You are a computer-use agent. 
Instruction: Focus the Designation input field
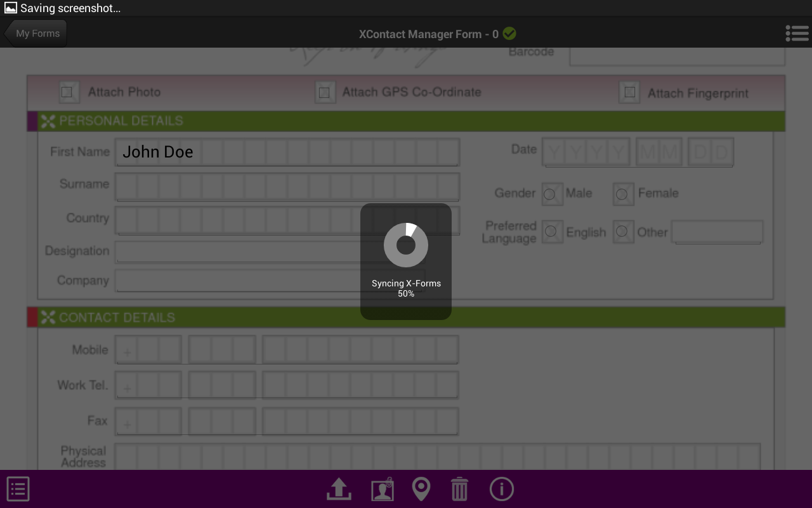269,251
